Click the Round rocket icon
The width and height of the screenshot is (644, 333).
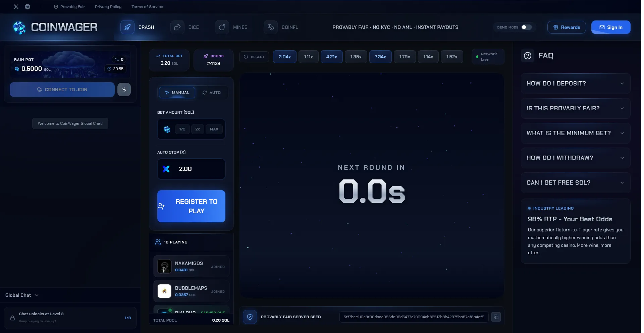[206, 56]
